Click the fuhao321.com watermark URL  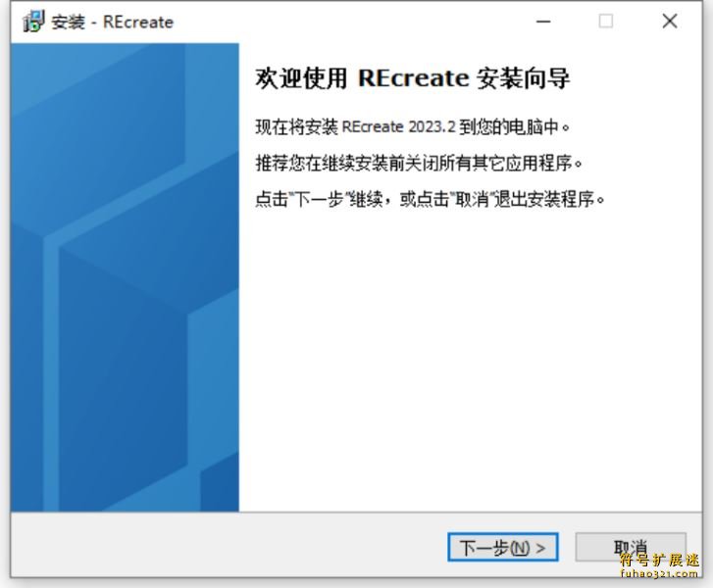point(659,574)
